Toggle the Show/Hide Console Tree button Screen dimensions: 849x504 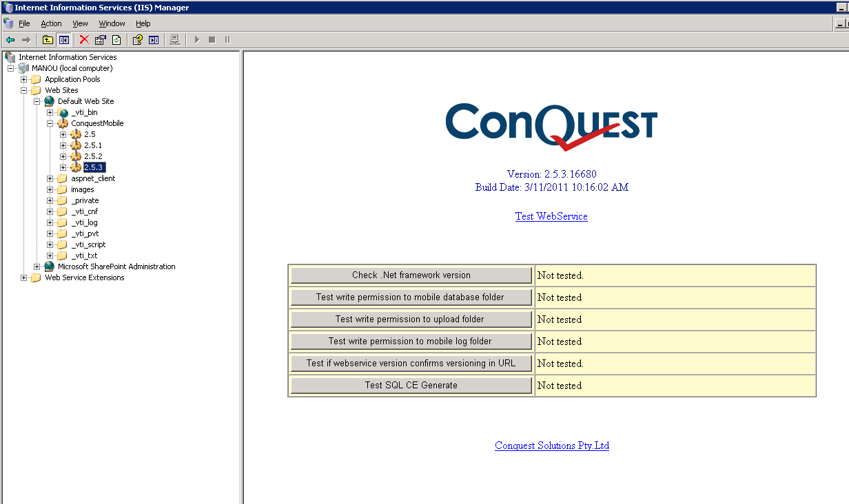pos(64,40)
